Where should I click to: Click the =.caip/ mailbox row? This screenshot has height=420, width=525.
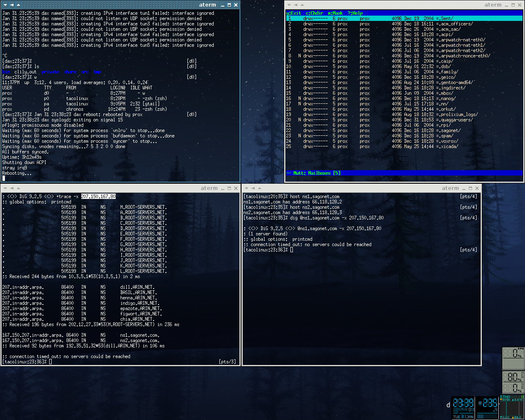pyautogui.click(x=404, y=61)
